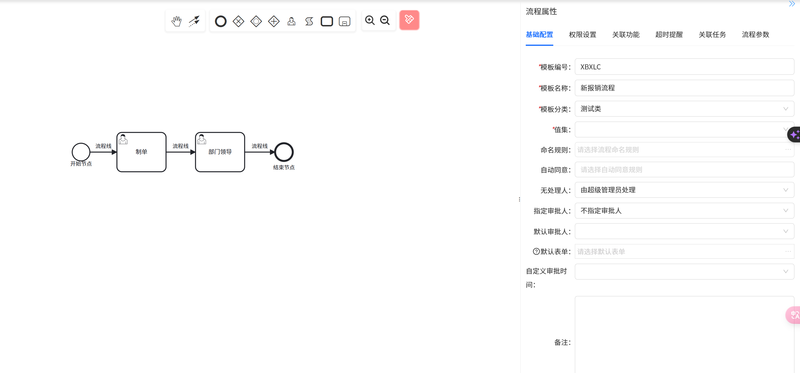Open the 流程参数 tab
Image resolution: width=800 pixels, height=373 pixels.
tap(756, 35)
